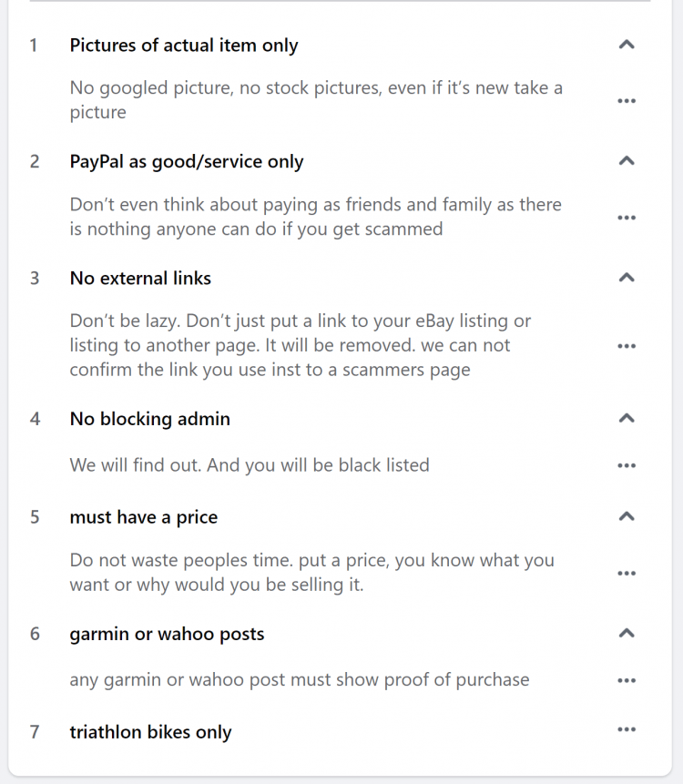
Task: Click the No blocking admin rule title
Action: [148, 419]
